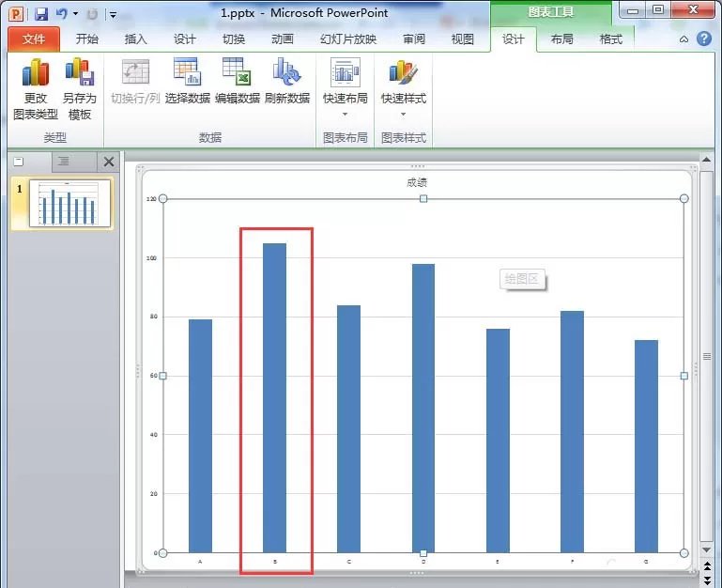Open Quick Styles (快速样式) gallery
The width and height of the screenshot is (722, 588).
click(404, 87)
